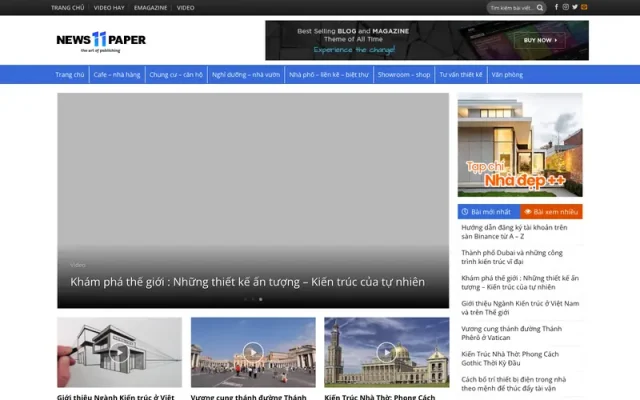
Task: Click the clock icon in Bài mới nhất
Action: pos(465,212)
